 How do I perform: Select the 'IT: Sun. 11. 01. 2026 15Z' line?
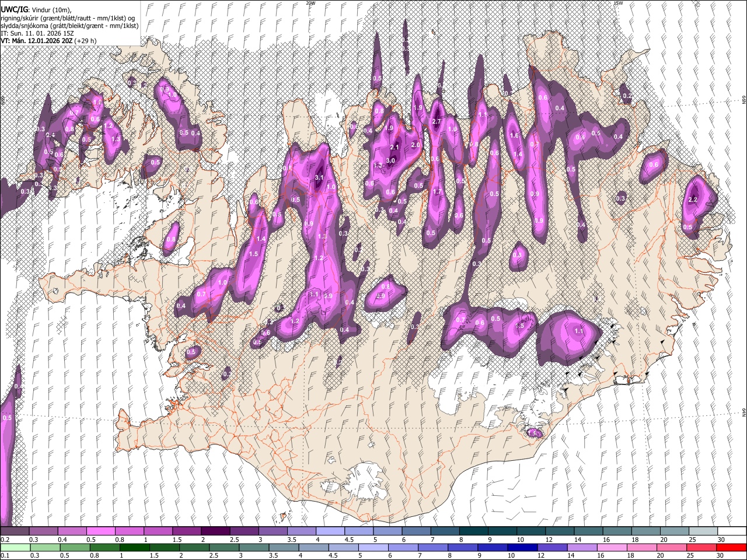click(x=37, y=33)
